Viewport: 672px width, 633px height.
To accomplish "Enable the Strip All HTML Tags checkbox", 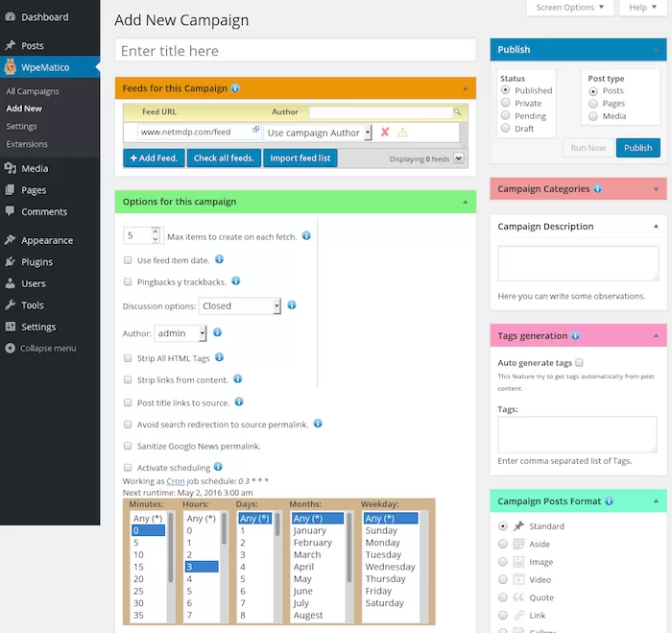I will (x=129, y=358).
